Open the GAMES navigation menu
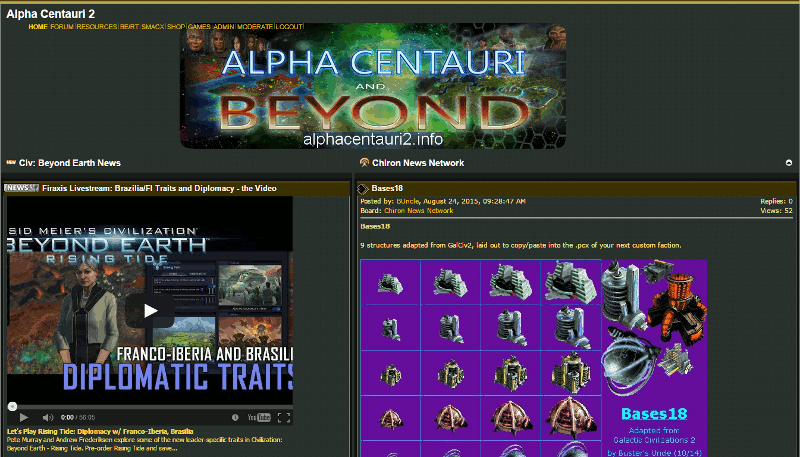The width and height of the screenshot is (800, 457). [200, 27]
